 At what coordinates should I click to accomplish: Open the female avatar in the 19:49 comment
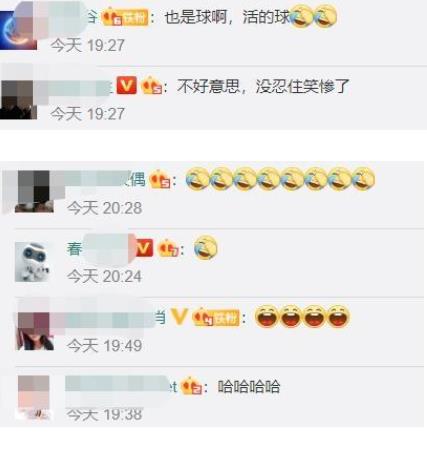(x=35, y=331)
